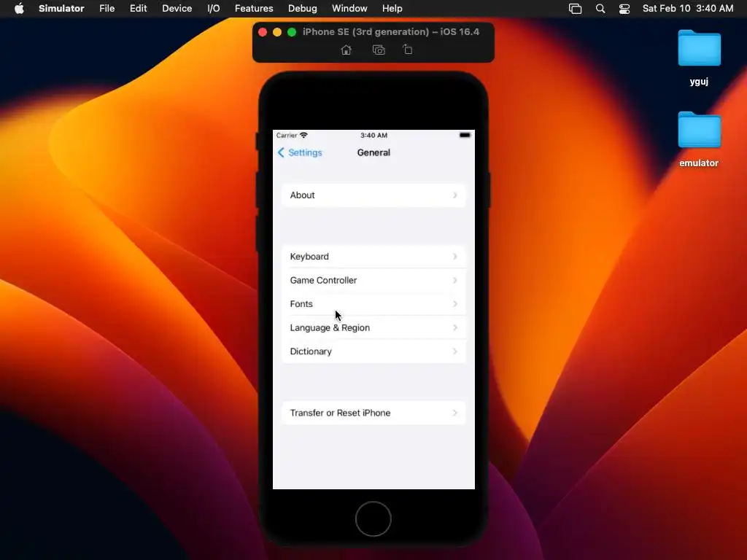
Task: Click the Stage Manager windows icon in the menu bar
Action: tap(575, 9)
